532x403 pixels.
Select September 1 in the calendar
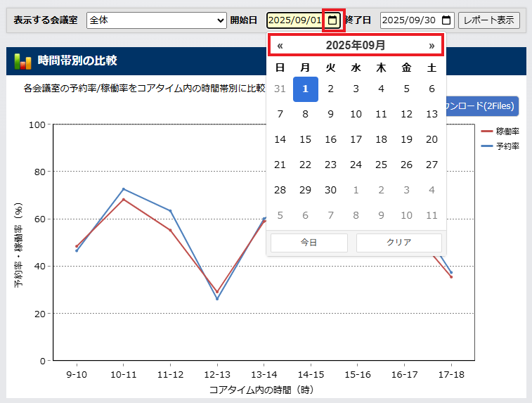point(305,89)
